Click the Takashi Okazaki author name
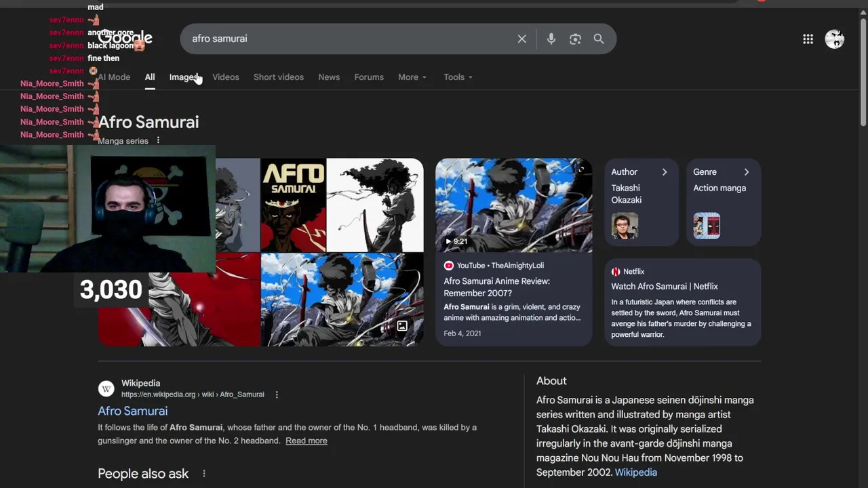This screenshot has height=488, width=868. pyautogui.click(x=627, y=194)
